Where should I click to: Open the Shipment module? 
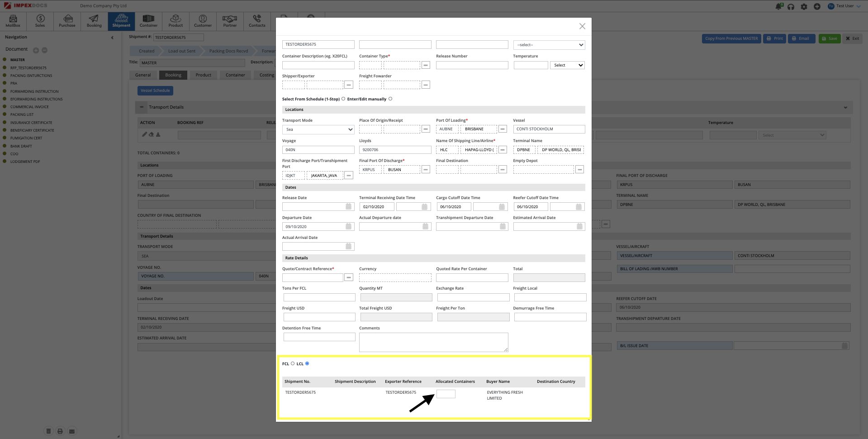(x=121, y=21)
